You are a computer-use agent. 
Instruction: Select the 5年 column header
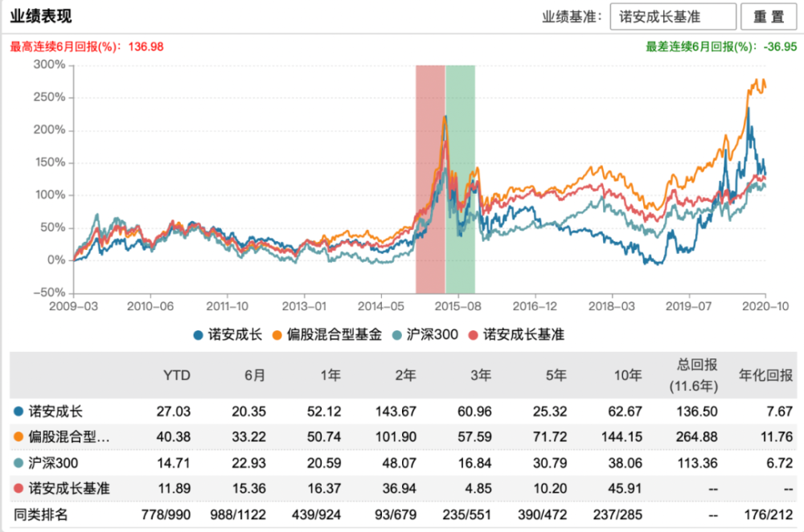click(x=556, y=375)
